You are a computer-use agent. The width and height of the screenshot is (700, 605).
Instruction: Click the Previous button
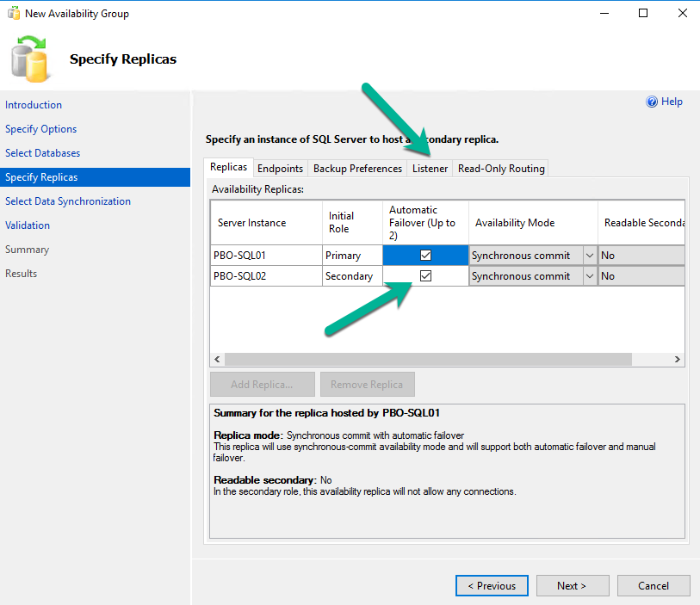[x=492, y=585]
